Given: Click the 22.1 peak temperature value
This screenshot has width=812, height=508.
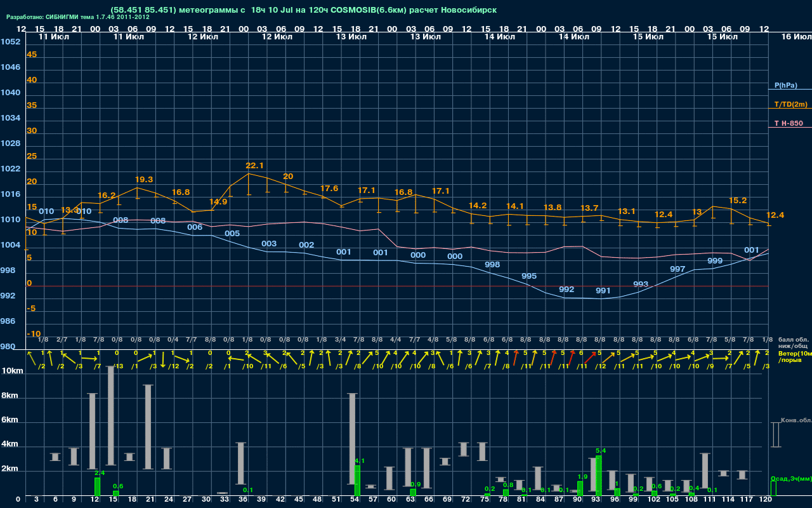Looking at the screenshot, I should [x=254, y=166].
